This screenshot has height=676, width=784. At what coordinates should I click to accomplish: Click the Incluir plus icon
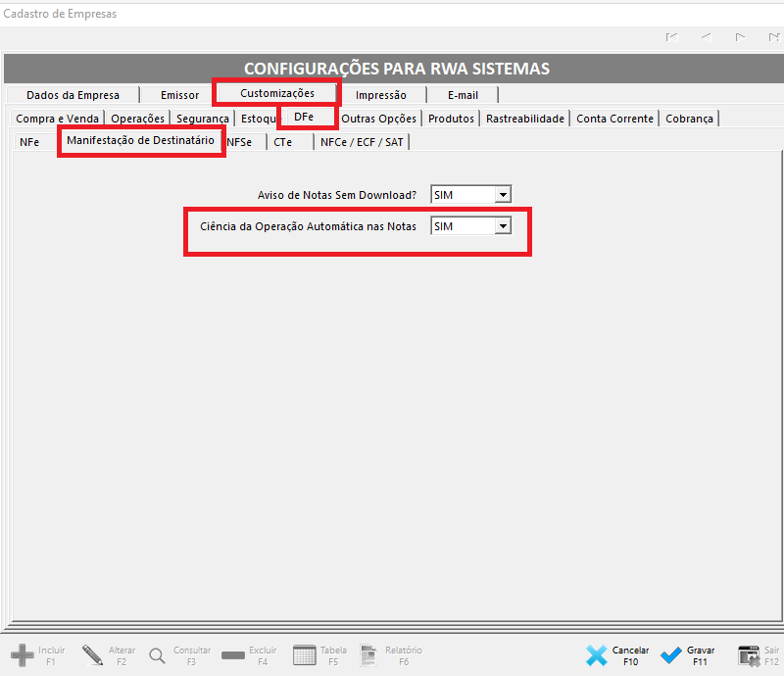(22, 655)
